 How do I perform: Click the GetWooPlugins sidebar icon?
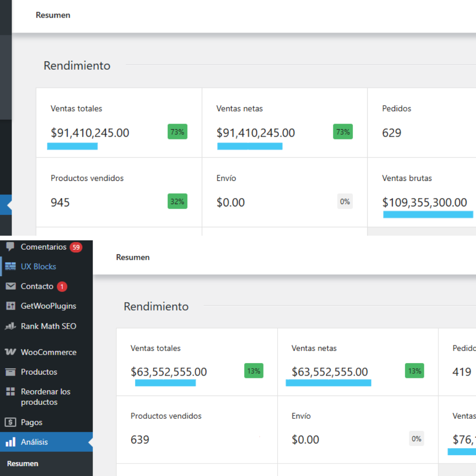10,306
